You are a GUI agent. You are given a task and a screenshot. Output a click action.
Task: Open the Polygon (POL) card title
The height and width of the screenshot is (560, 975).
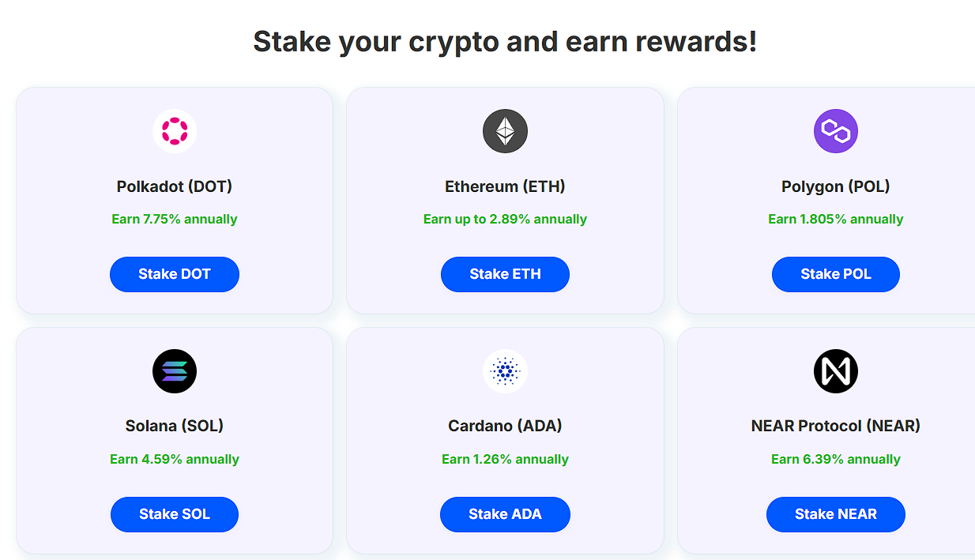[x=835, y=186]
